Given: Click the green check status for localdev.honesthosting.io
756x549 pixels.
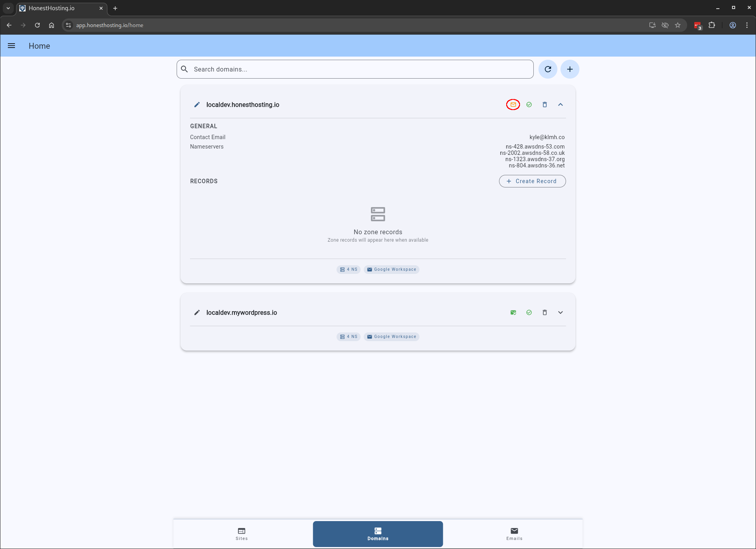Looking at the screenshot, I should (x=529, y=105).
